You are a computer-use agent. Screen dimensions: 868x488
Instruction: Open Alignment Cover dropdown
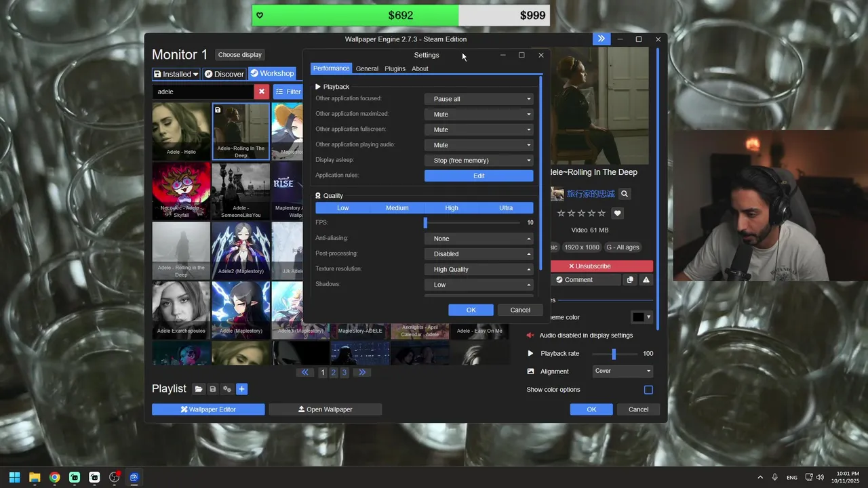[623, 371]
